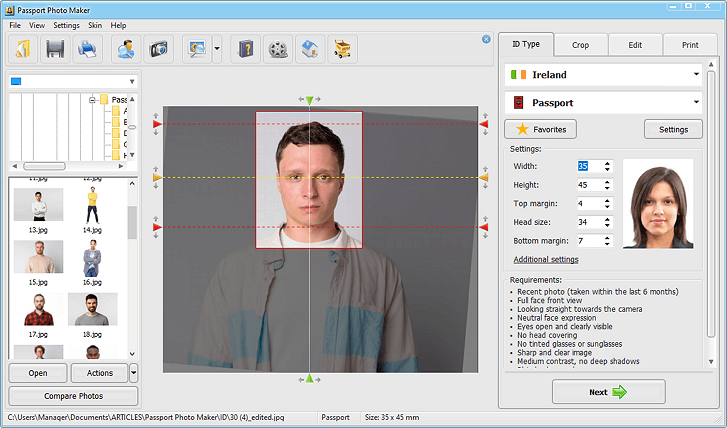Switch to the Print tab

click(690, 45)
